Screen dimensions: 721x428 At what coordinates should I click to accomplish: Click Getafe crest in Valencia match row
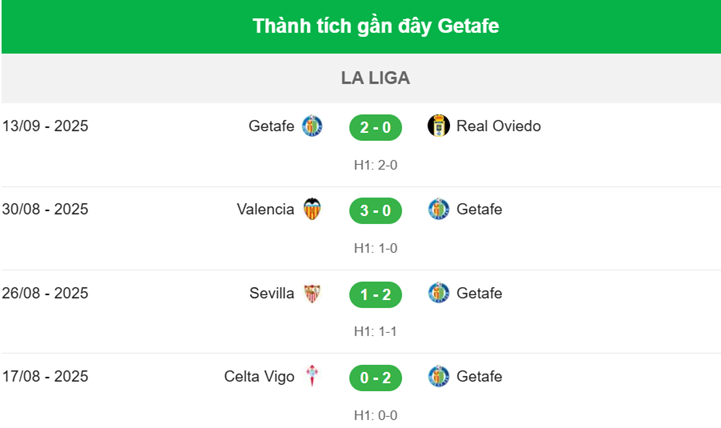pos(438,210)
